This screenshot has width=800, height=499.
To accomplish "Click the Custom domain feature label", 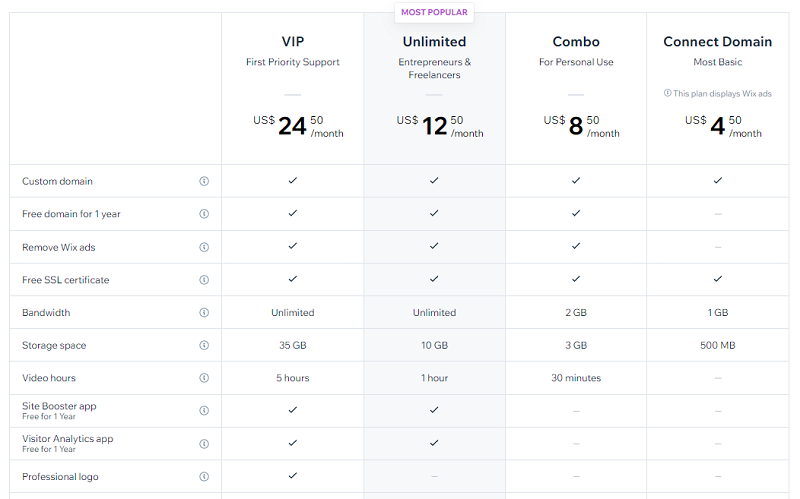I will [x=57, y=181].
